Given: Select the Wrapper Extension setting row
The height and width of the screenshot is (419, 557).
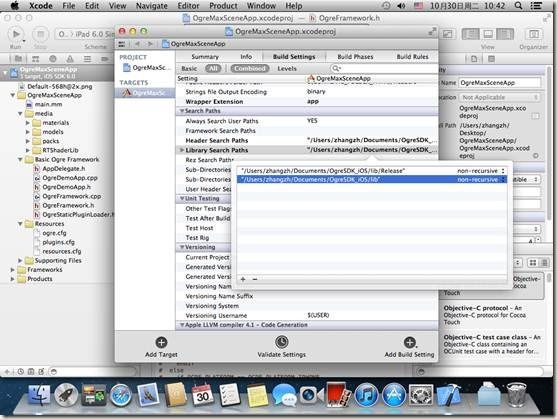Looking at the screenshot, I should tap(307, 102).
